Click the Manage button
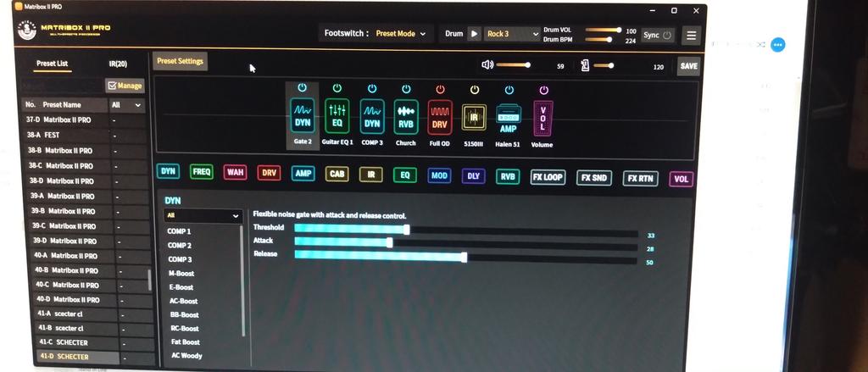 [x=125, y=86]
